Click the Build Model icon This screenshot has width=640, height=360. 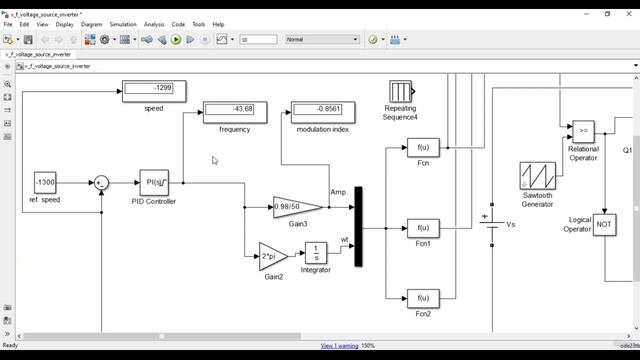point(395,40)
